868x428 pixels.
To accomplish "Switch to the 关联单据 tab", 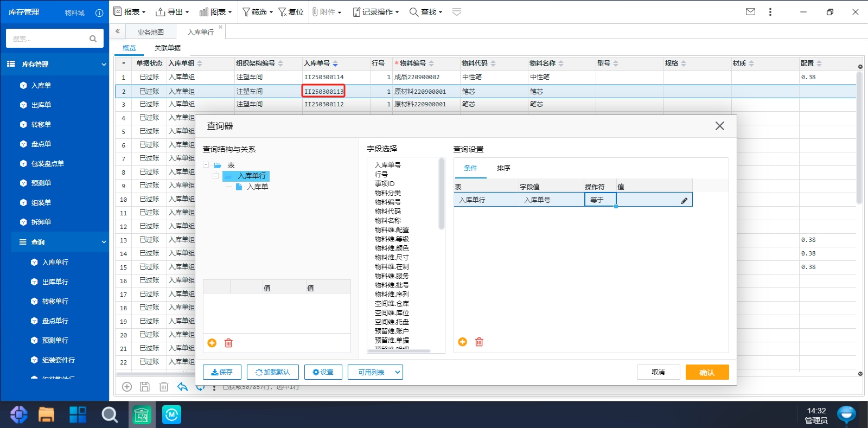I will [x=168, y=48].
